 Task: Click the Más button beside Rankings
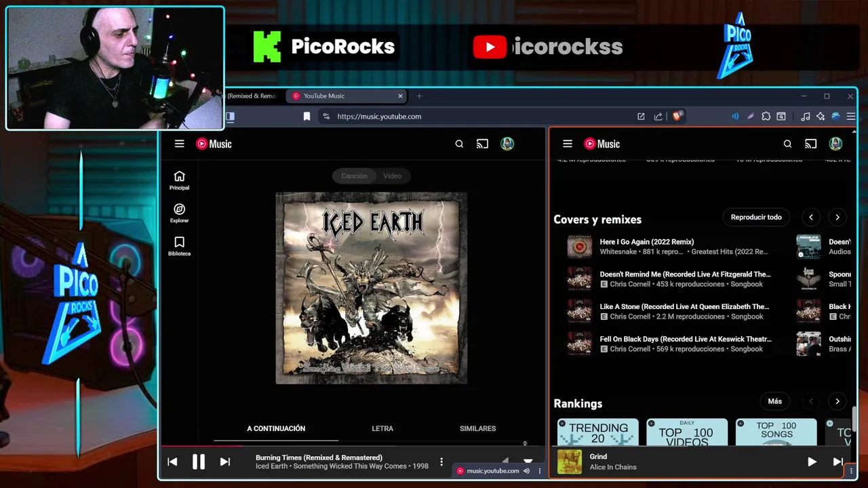tap(775, 401)
